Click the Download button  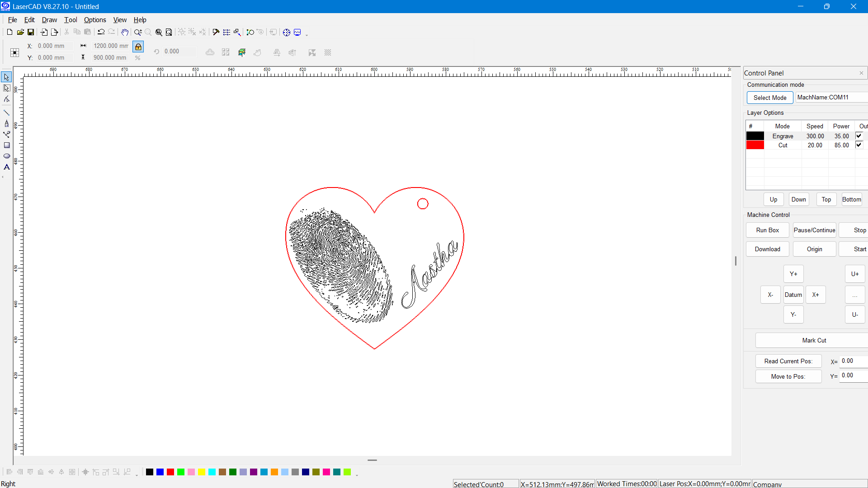tap(768, 249)
